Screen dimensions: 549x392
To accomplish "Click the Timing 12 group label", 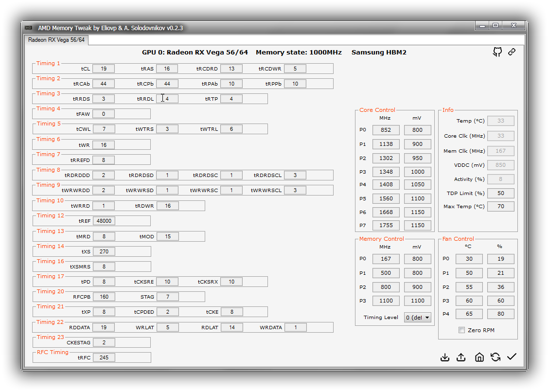I will pyautogui.click(x=51, y=215).
